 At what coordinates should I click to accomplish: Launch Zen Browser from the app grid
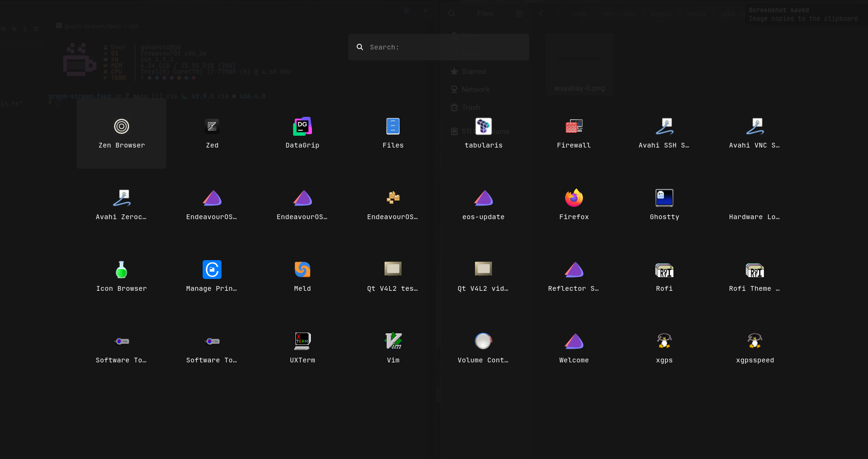point(122,134)
